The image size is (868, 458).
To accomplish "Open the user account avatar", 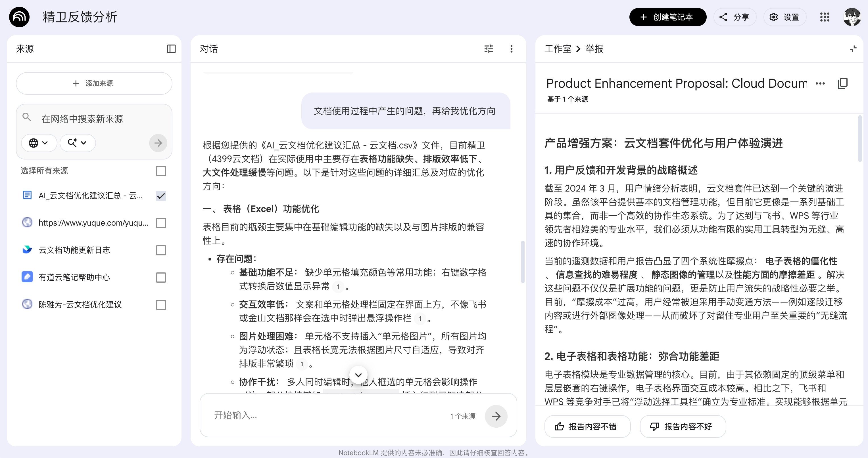I will 852,17.
